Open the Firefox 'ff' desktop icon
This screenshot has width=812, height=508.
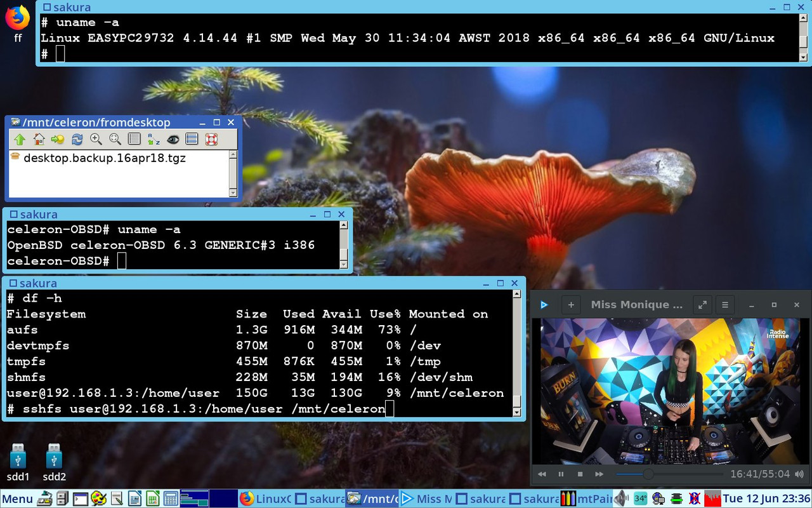[18, 23]
